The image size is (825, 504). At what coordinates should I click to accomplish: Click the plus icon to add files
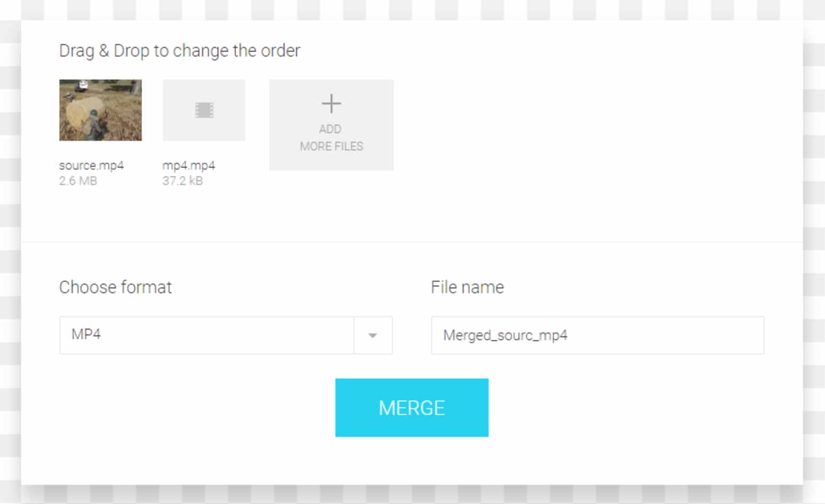[331, 103]
